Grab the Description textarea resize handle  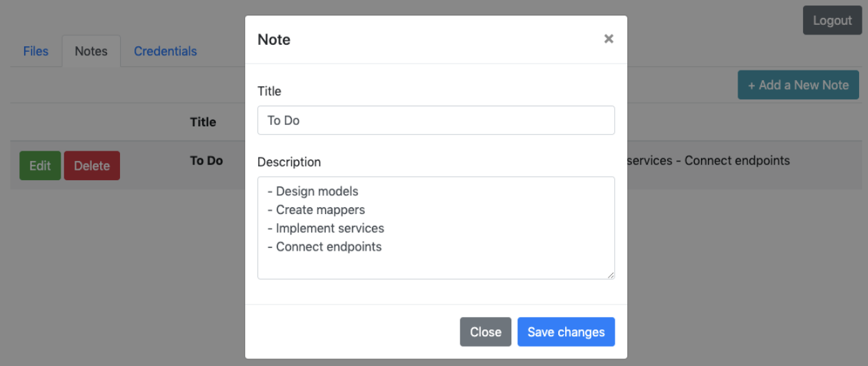point(610,275)
